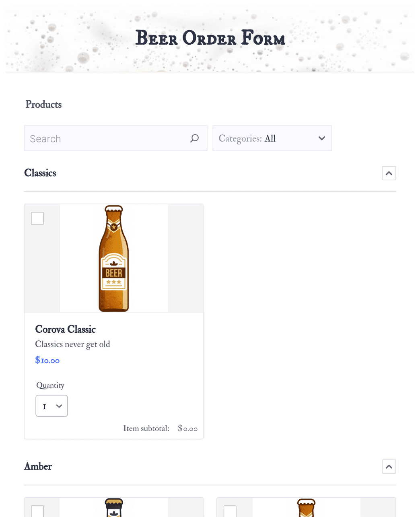Open the Quantity dropdown for Corova Classic

tap(51, 406)
